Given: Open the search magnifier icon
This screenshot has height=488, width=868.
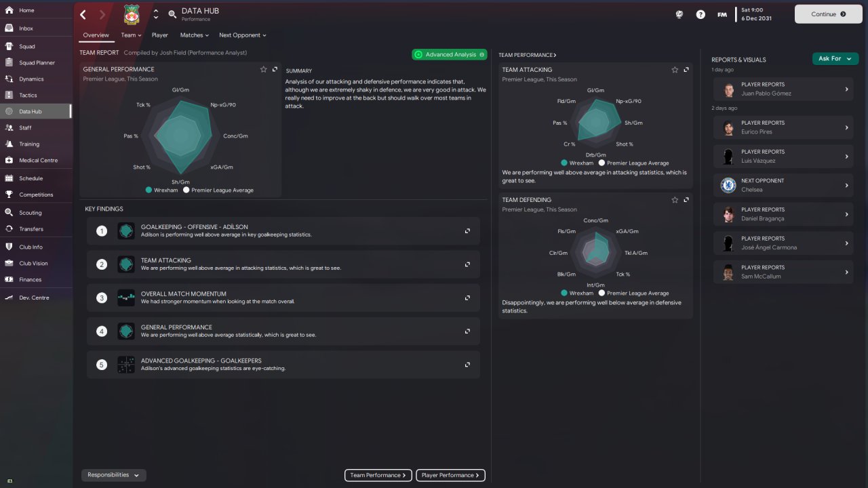Looking at the screenshot, I should pyautogui.click(x=172, y=14).
